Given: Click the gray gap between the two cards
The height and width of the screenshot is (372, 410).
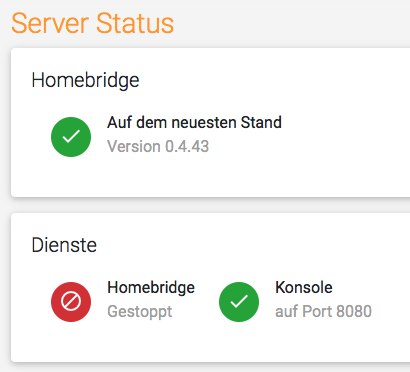Looking at the screenshot, I should click(x=210, y=205).
